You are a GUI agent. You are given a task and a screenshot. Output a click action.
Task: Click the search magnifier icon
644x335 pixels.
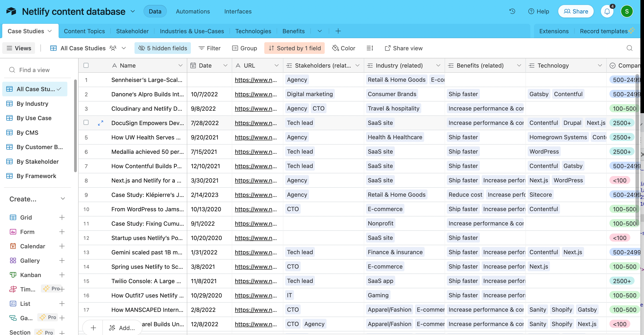pos(629,48)
